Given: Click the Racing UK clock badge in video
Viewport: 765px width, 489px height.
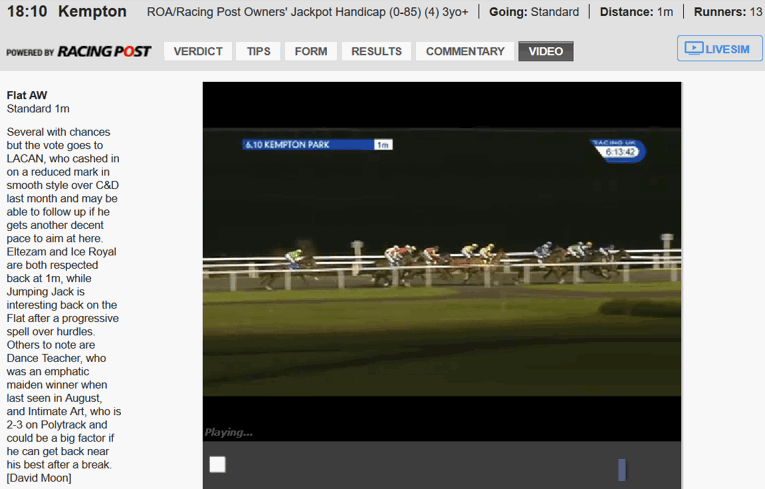Looking at the screenshot, I should click(620, 151).
